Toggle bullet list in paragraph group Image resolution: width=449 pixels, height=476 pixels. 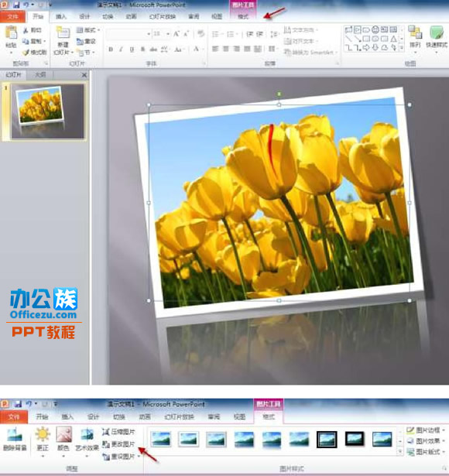[x=215, y=34]
